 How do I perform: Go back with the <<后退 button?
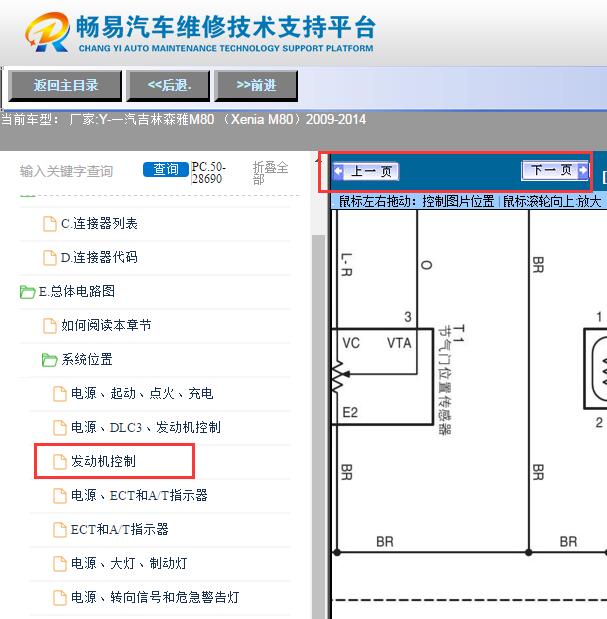[168, 86]
